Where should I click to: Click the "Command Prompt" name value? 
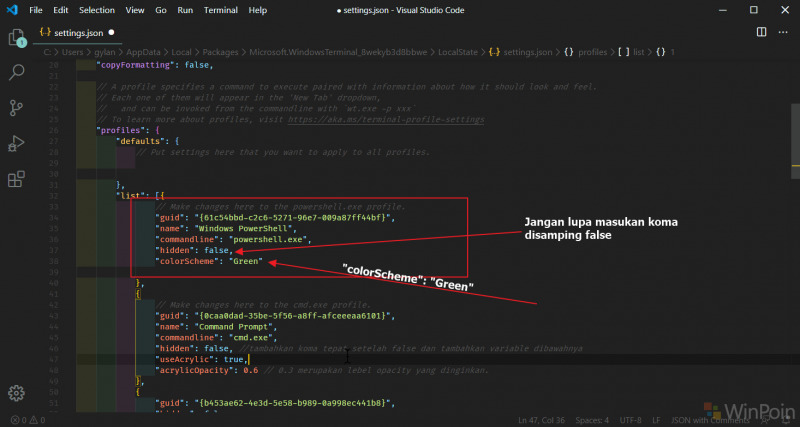pos(235,326)
